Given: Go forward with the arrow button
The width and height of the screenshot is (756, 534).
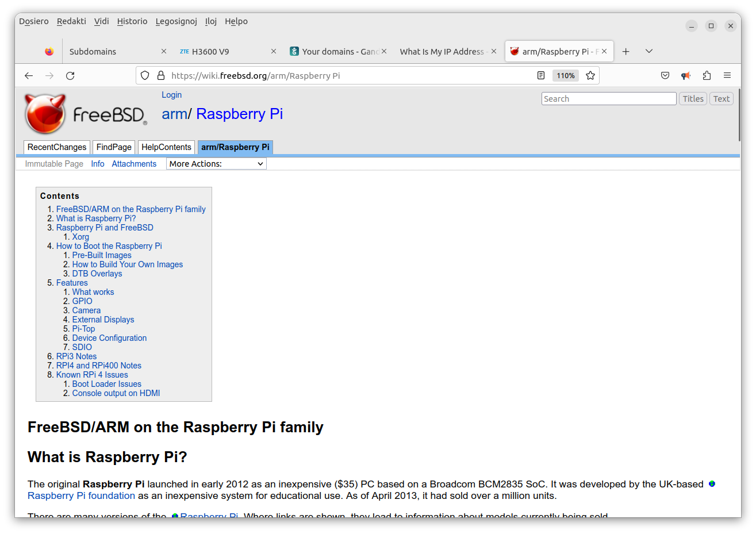Looking at the screenshot, I should [x=49, y=75].
